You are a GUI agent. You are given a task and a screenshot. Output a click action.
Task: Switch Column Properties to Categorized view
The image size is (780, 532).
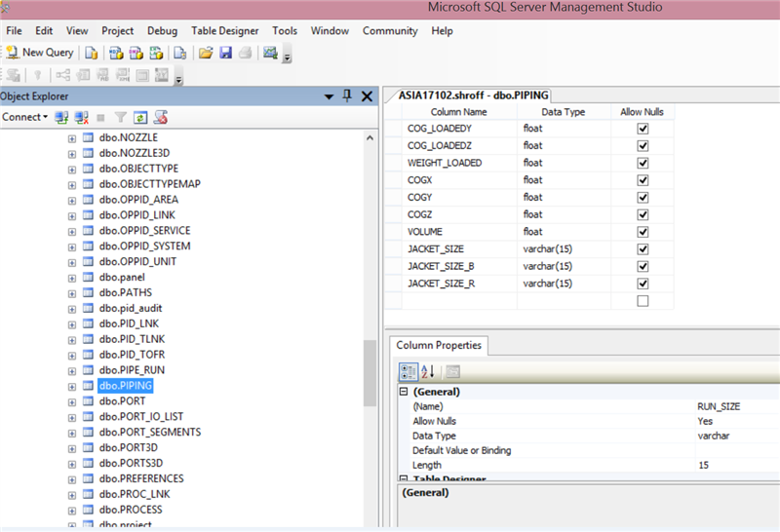[409, 371]
